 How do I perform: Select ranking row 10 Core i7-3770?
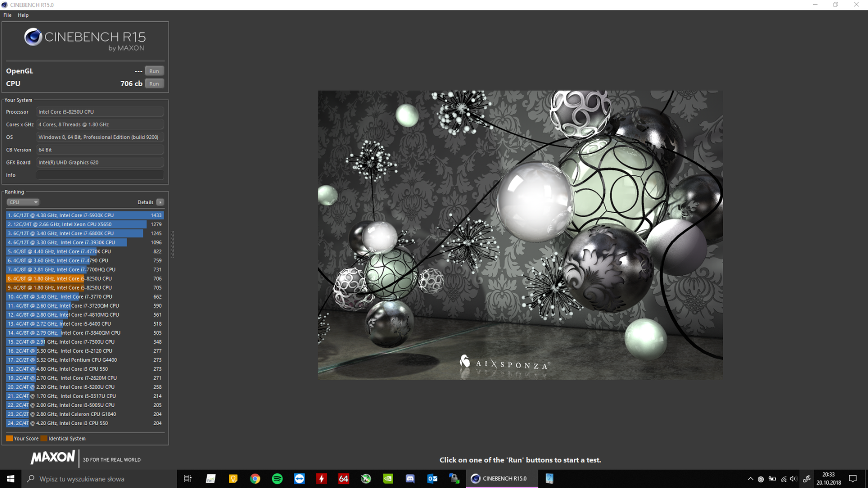click(x=85, y=296)
